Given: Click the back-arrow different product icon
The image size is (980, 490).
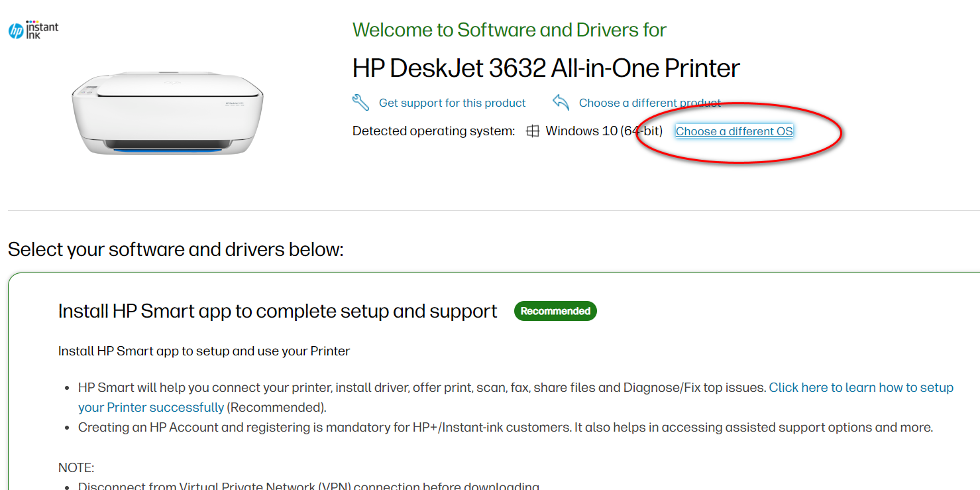Looking at the screenshot, I should pyautogui.click(x=561, y=102).
